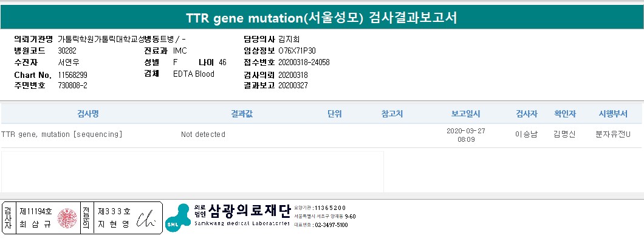Click the 삼광의료재단 name text

pyautogui.click(x=249, y=212)
